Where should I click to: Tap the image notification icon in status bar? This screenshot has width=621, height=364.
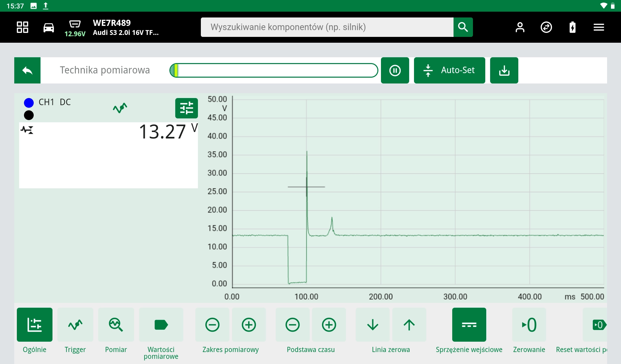coord(33,6)
